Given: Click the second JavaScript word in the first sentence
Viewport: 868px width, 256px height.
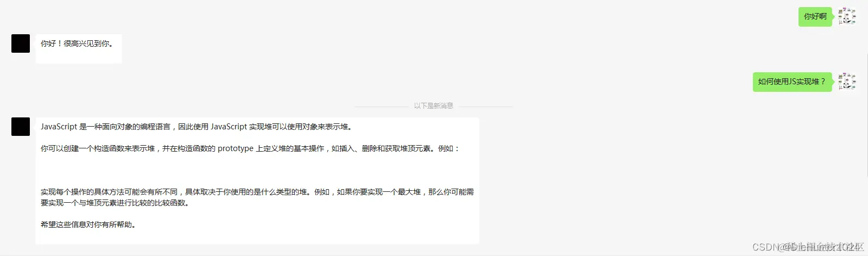Looking at the screenshot, I should pos(229,127).
